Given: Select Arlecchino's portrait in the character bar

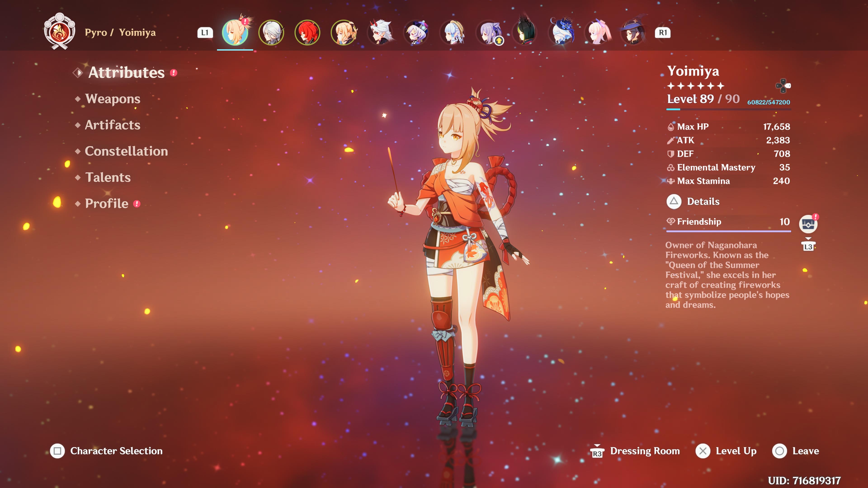Looking at the screenshot, I should (271, 33).
